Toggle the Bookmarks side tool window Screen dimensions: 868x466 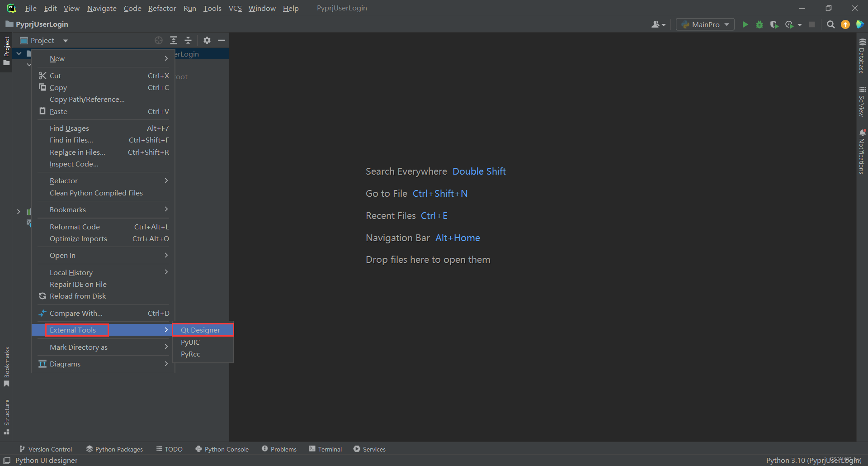pos(6,367)
